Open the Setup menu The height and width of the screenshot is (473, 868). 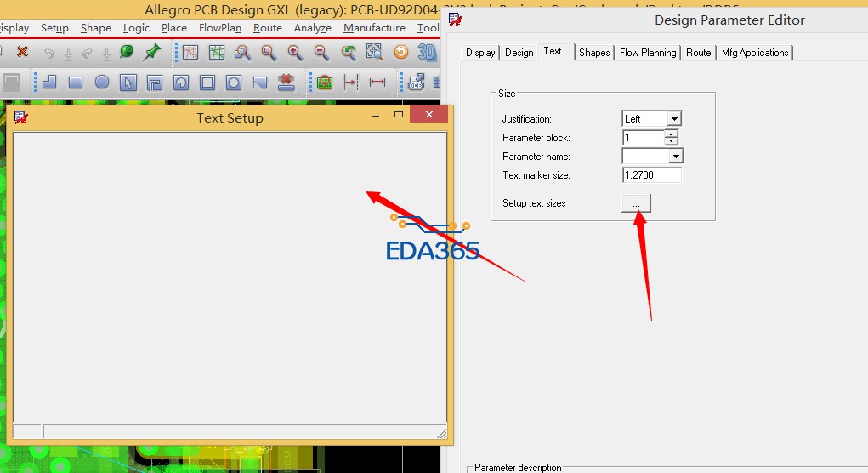coord(54,28)
